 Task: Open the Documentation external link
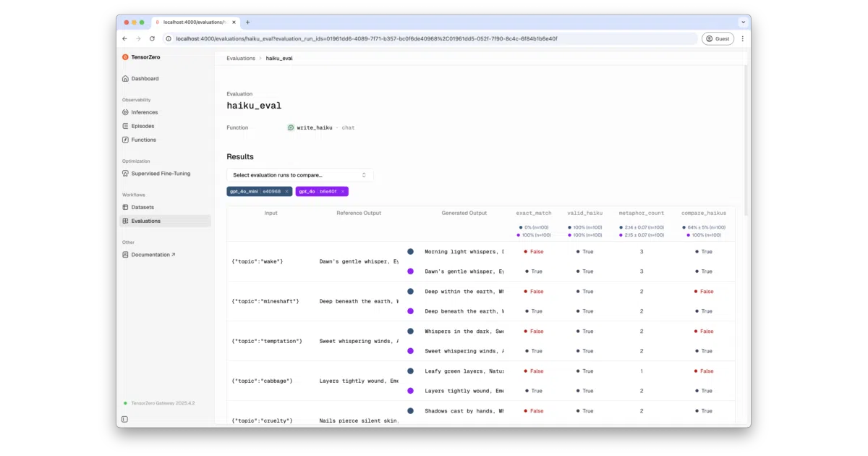[153, 255]
